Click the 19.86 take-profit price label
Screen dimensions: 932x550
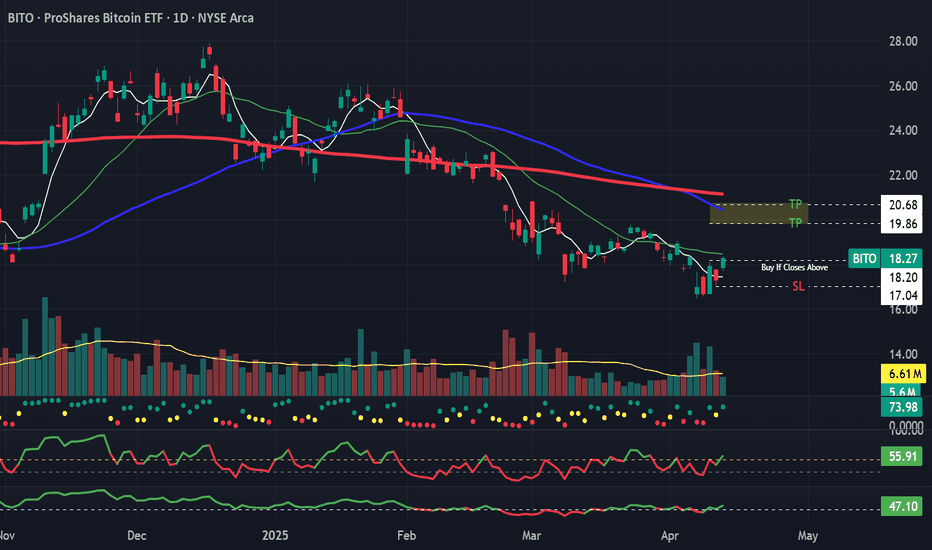click(902, 224)
